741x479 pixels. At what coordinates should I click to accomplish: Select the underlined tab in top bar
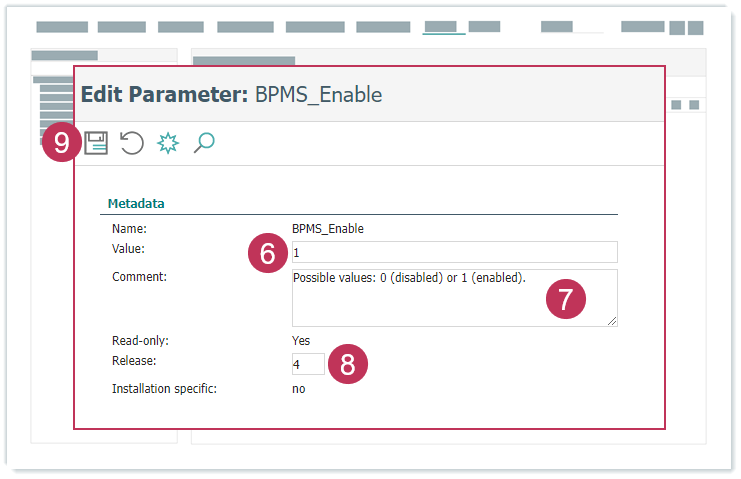(x=444, y=27)
